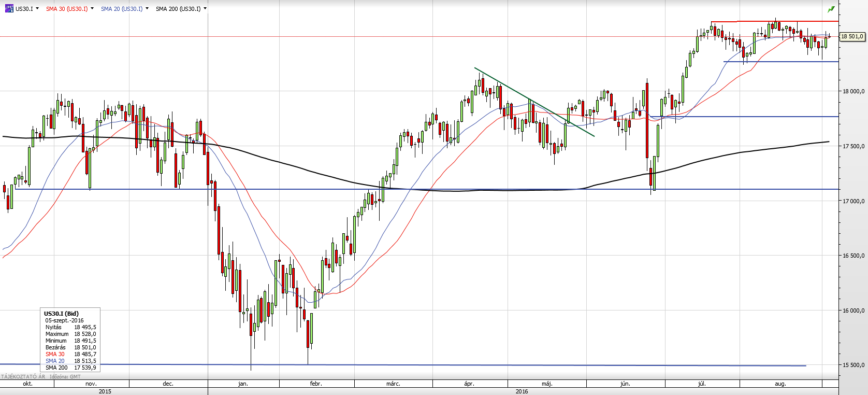The height and width of the screenshot is (395, 868).
Task: Click the 'júl.' month label on time axis
Action: click(702, 384)
